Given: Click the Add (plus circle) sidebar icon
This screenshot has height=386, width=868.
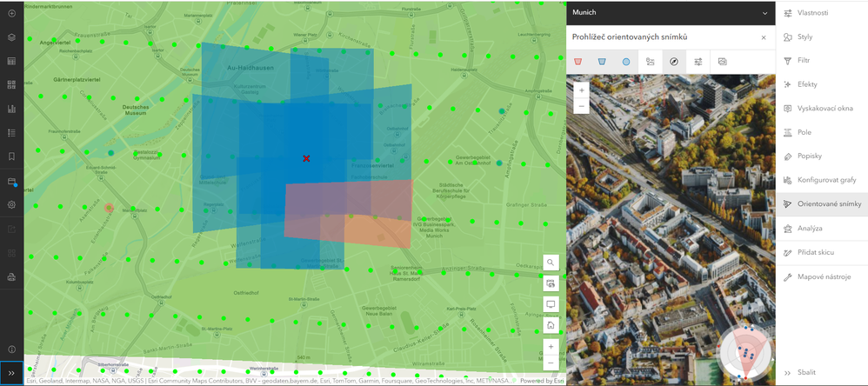Looking at the screenshot, I should (x=11, y=13).
